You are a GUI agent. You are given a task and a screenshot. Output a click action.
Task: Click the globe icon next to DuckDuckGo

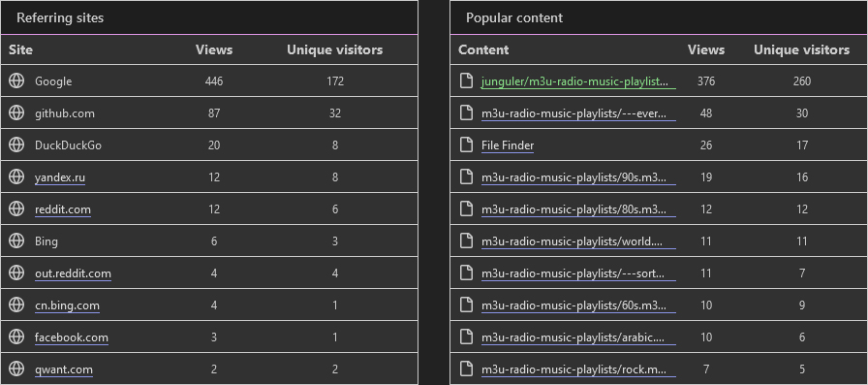tap(16, 145)
